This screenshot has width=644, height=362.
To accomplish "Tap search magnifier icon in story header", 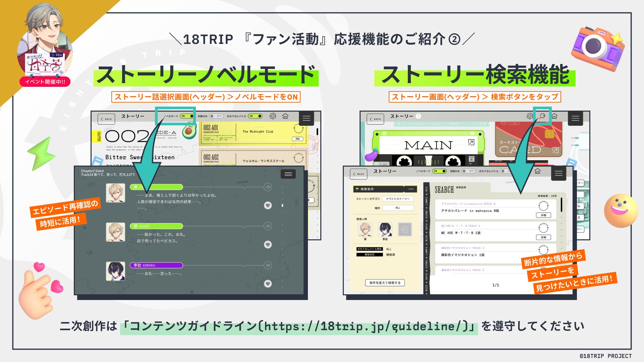I will [x=542, y=116].
